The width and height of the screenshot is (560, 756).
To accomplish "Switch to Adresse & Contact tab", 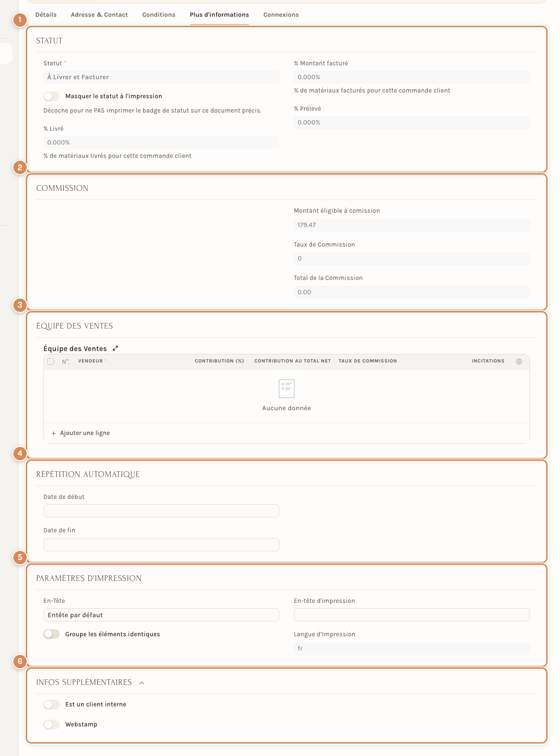I will click(x=99, y=15).
